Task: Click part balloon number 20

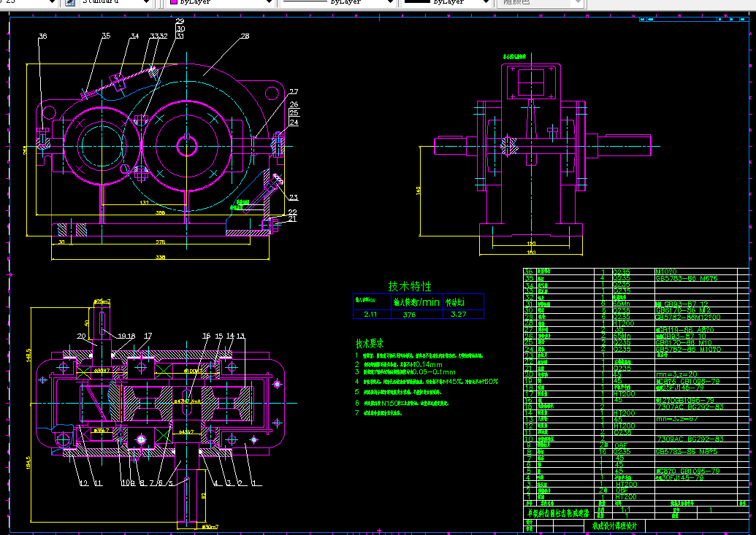Action: pyautogui.click(x=82, y=336)
